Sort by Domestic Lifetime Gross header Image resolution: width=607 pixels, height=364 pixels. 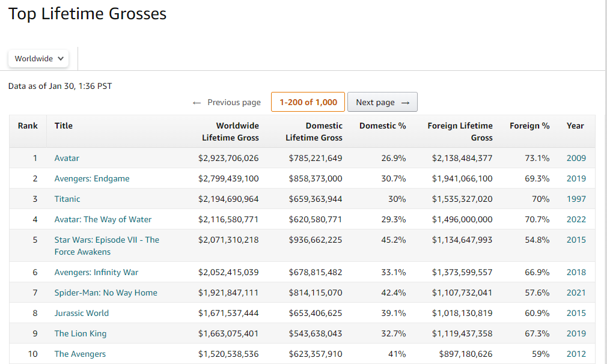tap(314, 132)
